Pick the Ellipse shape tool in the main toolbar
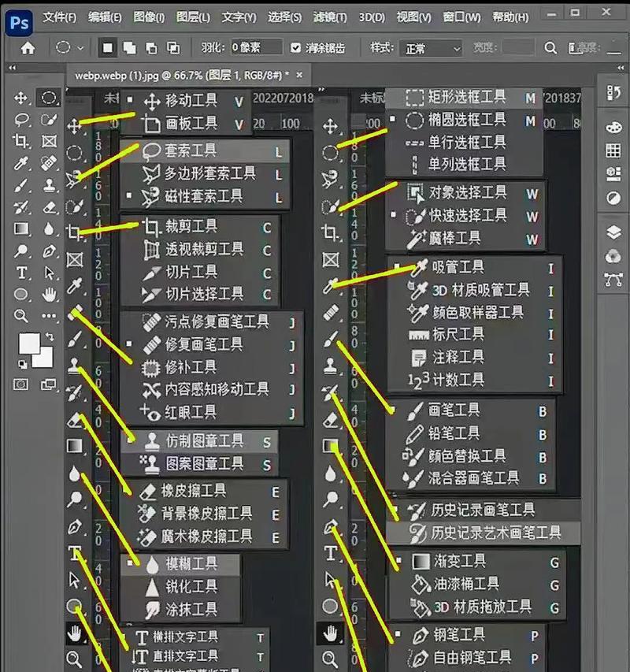The width and height of the screenshot is (630, 672). 20,295
